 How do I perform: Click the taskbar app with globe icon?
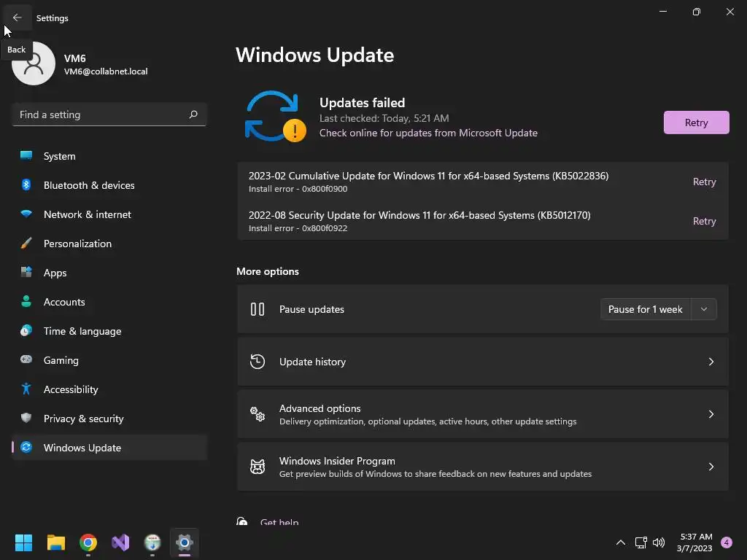point(152,542)
